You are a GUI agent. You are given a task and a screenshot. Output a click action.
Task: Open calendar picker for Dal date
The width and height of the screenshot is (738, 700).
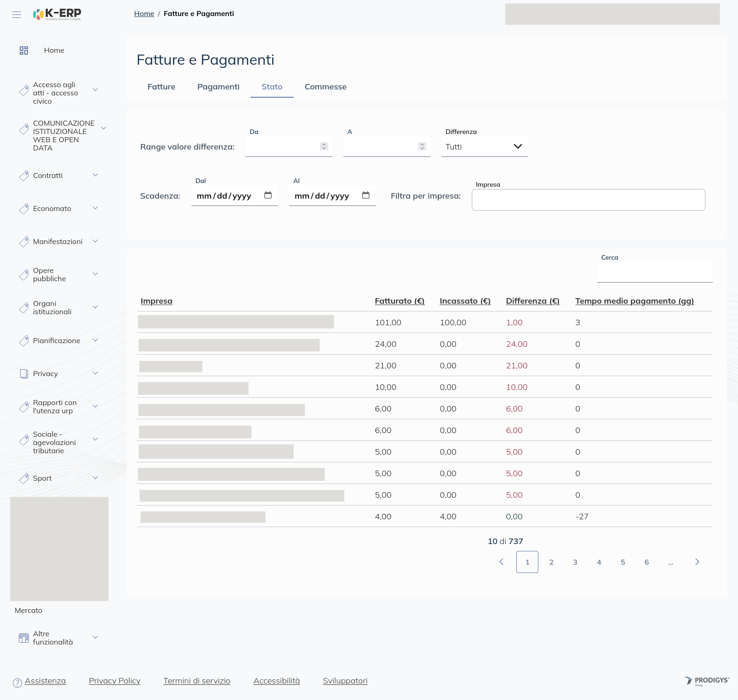[x=268, y=195]
